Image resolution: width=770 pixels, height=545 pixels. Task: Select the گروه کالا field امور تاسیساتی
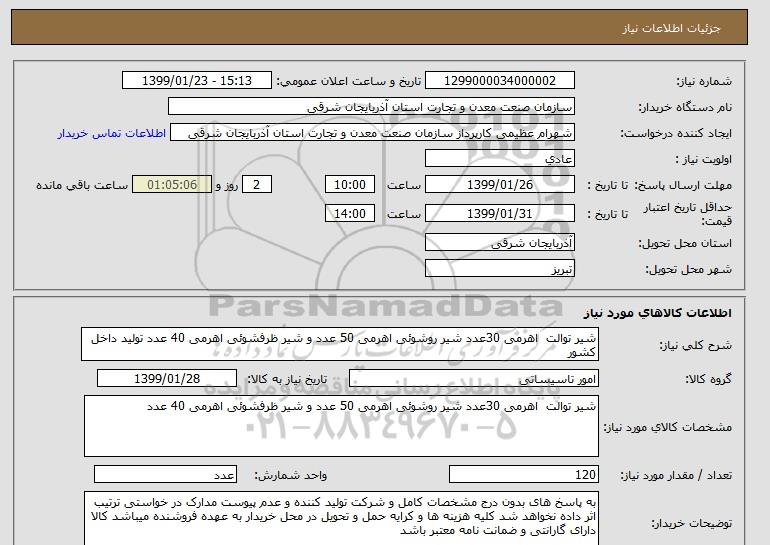pyautogui.click(x=473, y=379)
